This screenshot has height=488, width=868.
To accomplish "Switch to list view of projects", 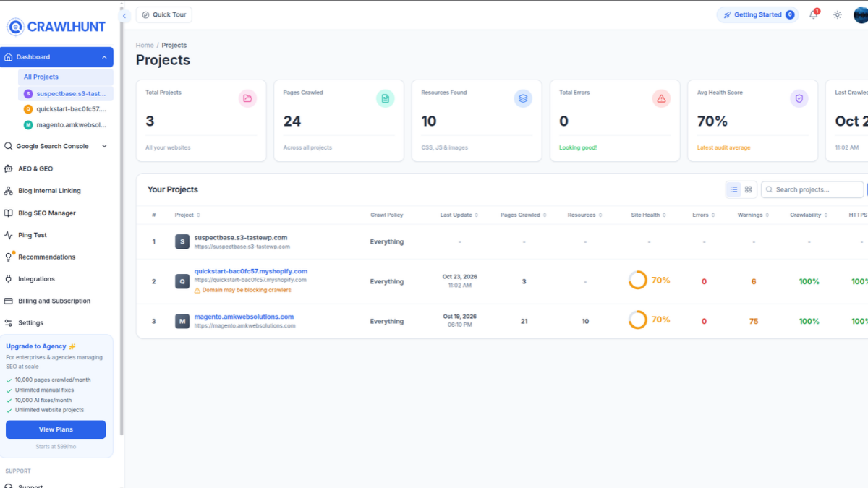I will [x=733, y=189].
